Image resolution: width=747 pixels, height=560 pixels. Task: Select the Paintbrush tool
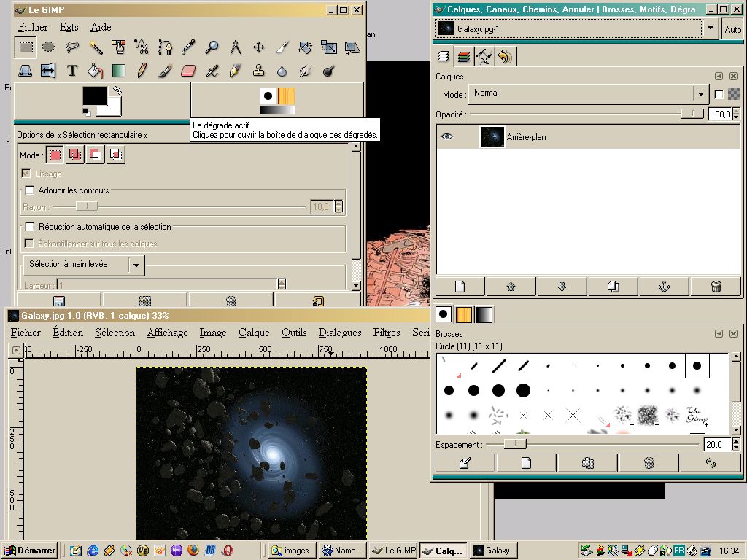[x=165, y=71]
